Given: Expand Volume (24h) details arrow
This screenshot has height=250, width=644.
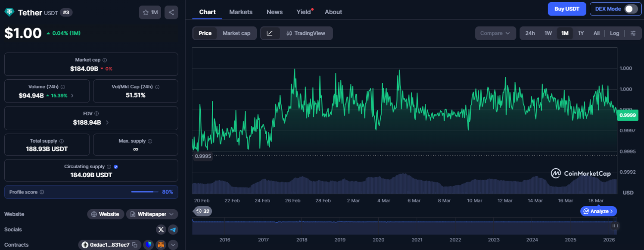Looking at the screenshot, I should coord(72,96).
